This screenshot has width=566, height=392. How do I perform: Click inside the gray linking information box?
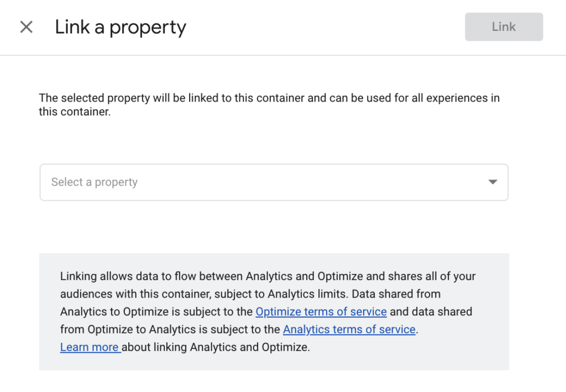click(x=274, y=311)
